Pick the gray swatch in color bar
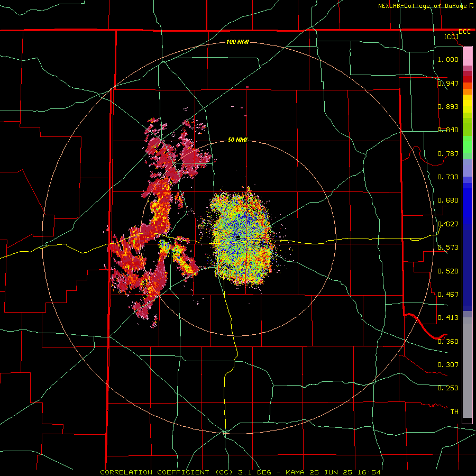The image size is (476, 476). coord(467,368)
